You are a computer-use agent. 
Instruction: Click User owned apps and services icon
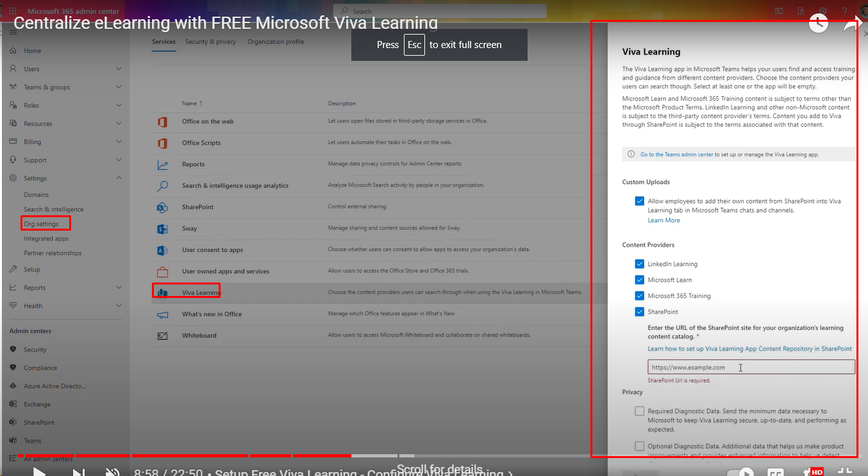coord(162,271)
